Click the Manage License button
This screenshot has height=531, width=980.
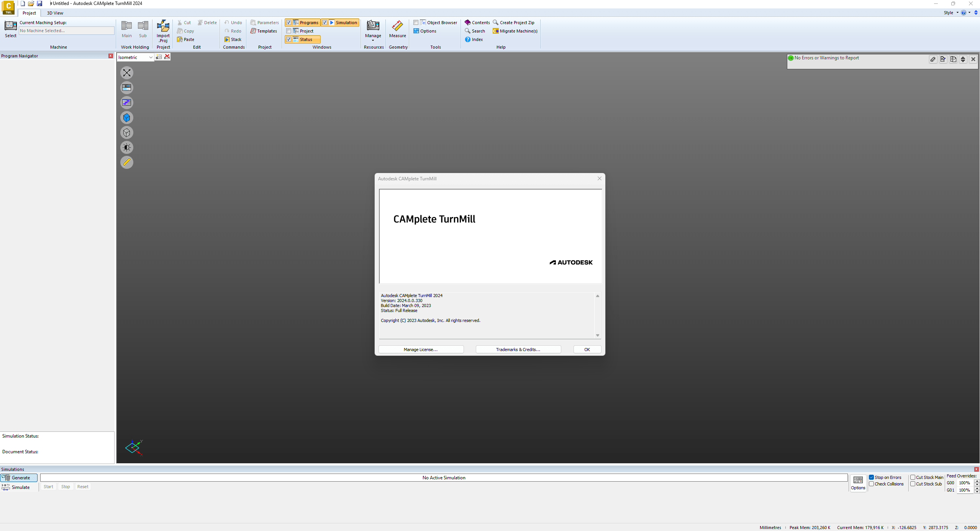(x=420, y=348)
